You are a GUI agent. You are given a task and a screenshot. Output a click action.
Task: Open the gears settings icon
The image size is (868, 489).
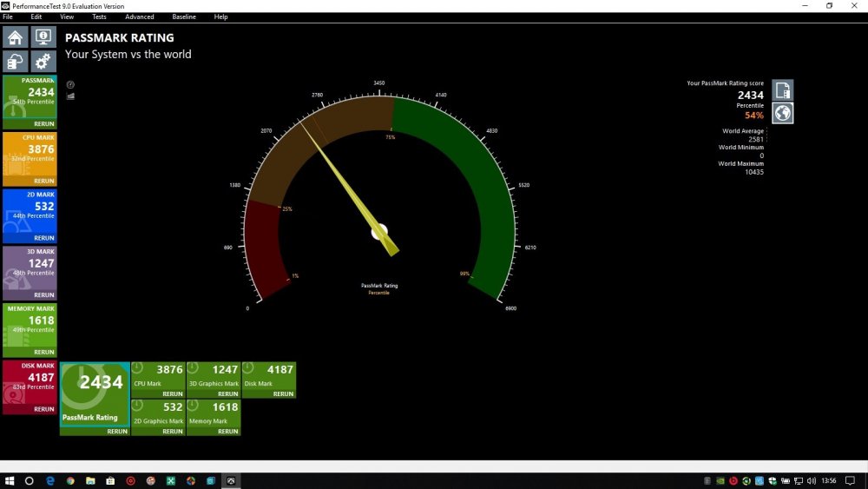43,62
